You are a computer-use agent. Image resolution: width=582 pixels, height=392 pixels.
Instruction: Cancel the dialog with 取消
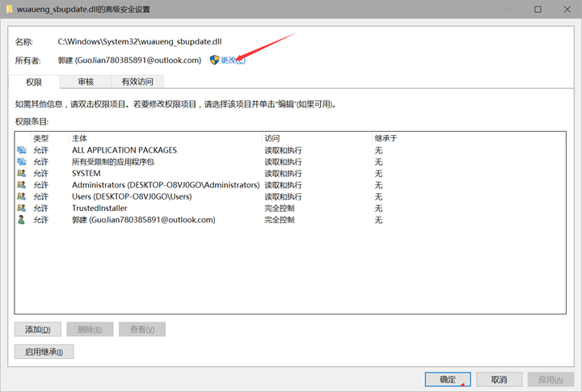click(500, 379)
